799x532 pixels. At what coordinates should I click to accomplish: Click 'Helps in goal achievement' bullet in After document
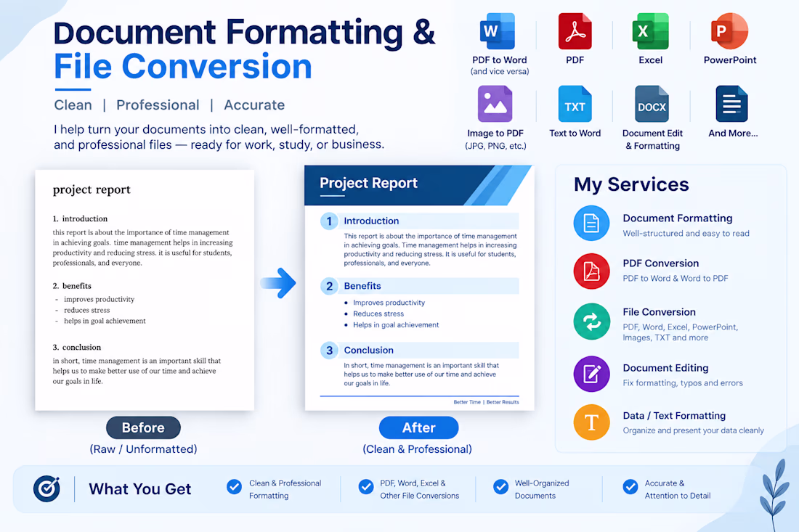(396, 325)
